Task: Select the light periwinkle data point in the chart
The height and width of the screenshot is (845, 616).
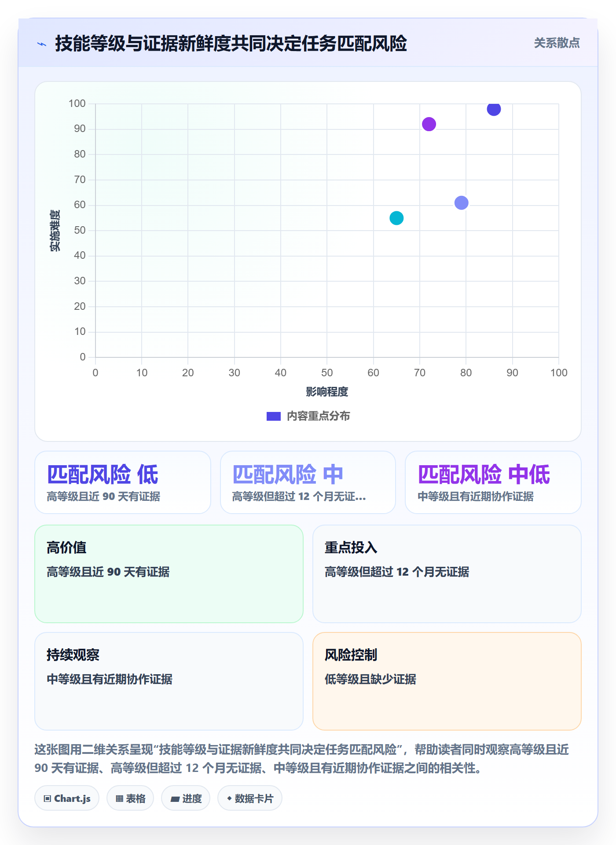Action: click(461, 203)
